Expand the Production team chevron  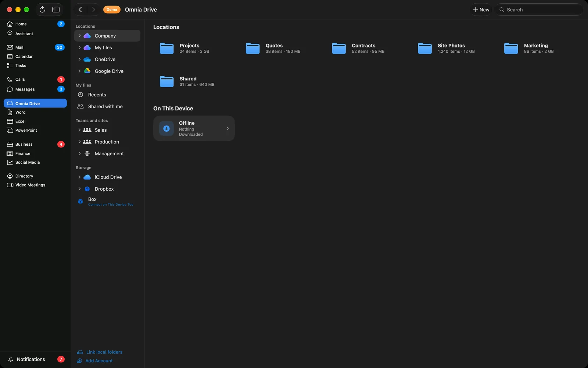coord(79,142)
